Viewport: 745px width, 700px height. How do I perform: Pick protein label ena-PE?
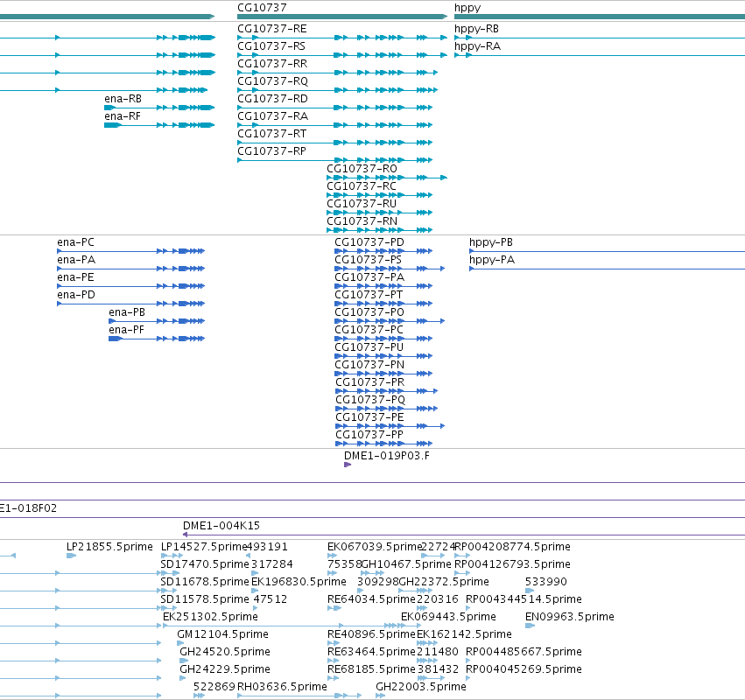pyautogui.click(x=75, y=277)
